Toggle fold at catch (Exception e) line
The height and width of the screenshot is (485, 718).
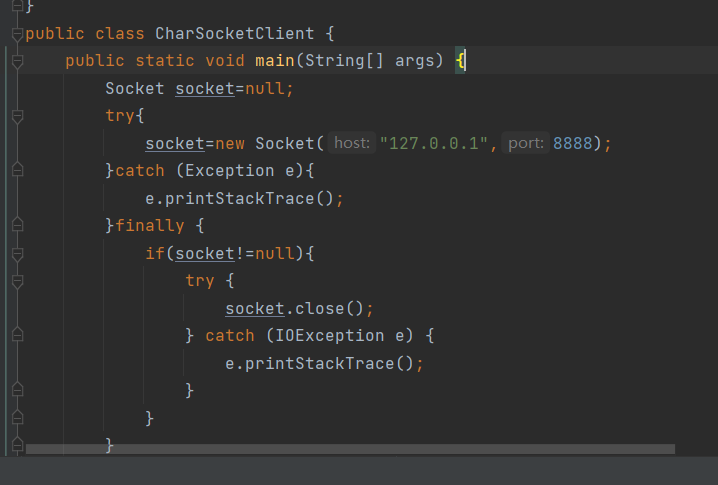tap(17, 170)
